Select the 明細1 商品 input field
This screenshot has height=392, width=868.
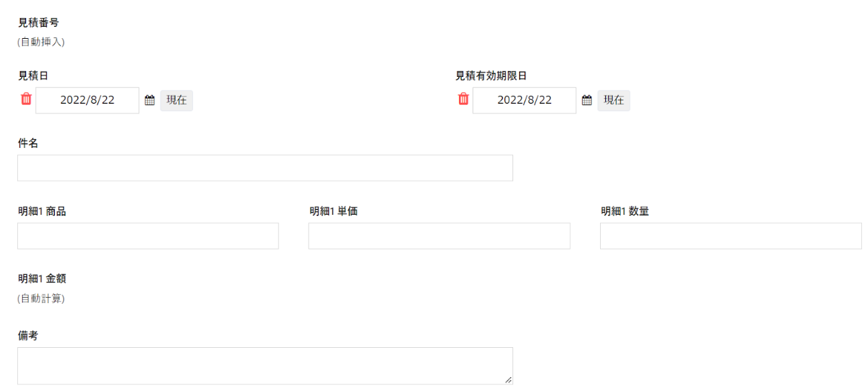click(148, 236)
